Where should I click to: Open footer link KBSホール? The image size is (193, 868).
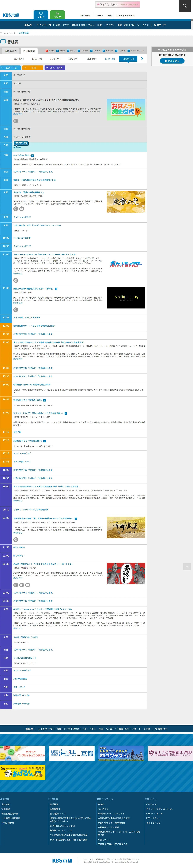(x=151, y=804)
